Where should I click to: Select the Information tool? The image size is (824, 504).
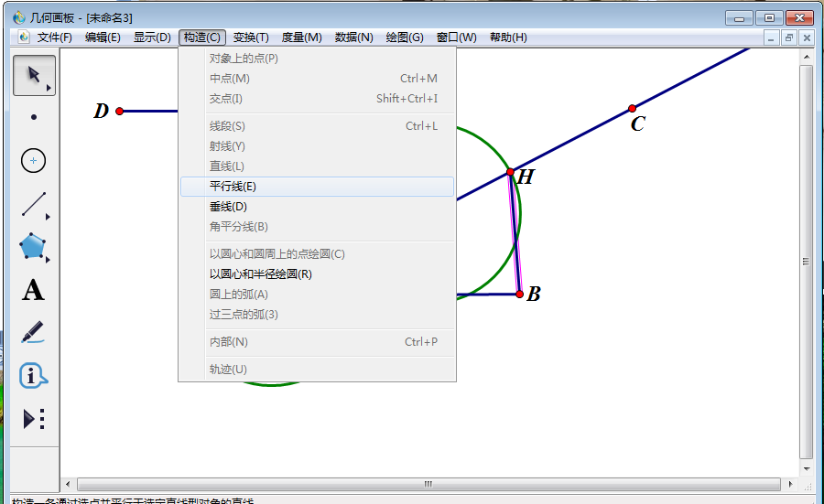33,376
